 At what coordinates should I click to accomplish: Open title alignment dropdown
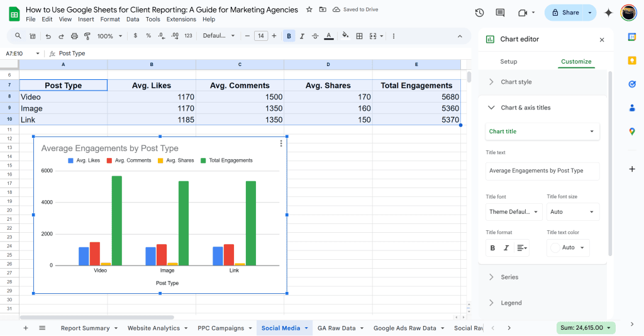click(521, 248)
